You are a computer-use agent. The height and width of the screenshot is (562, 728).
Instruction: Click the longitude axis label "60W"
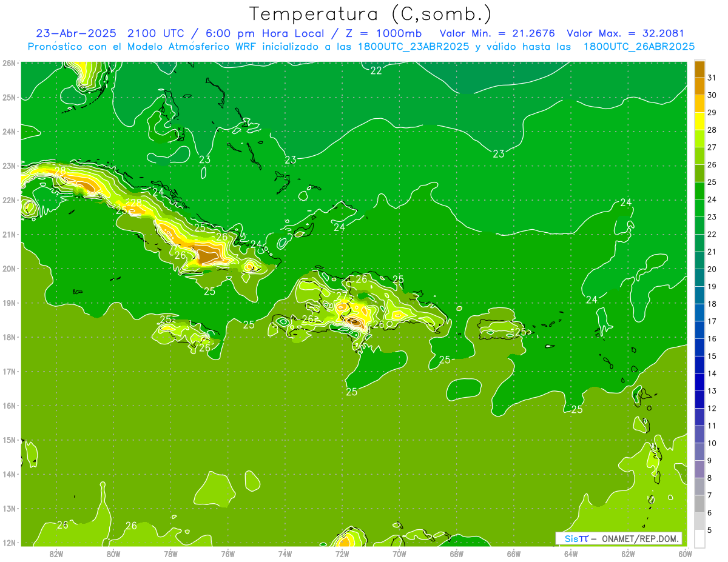click(x=685, y=554)
